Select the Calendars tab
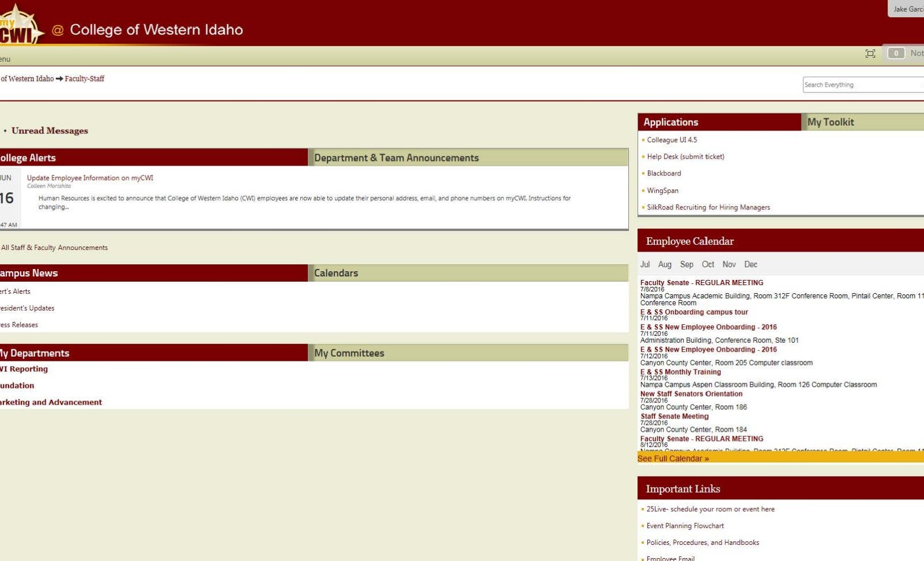 (x=336, y=273)
